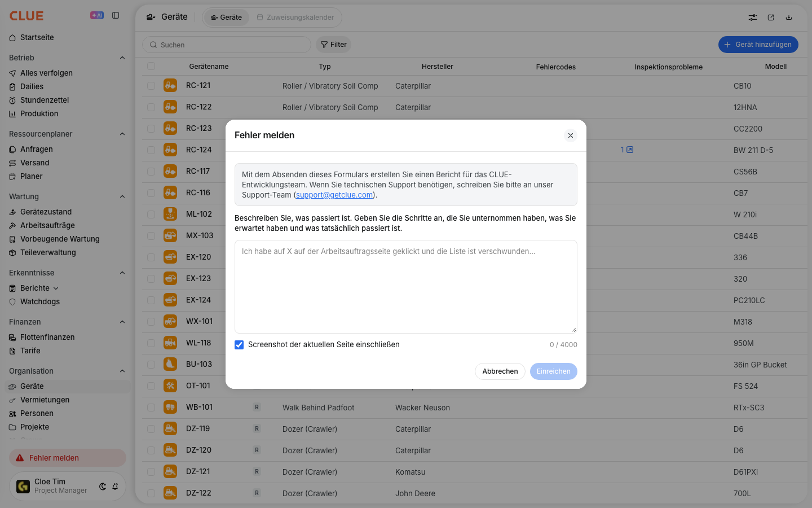
Task: Click the WB-101 padfoot icon
Action: [170, 407]
